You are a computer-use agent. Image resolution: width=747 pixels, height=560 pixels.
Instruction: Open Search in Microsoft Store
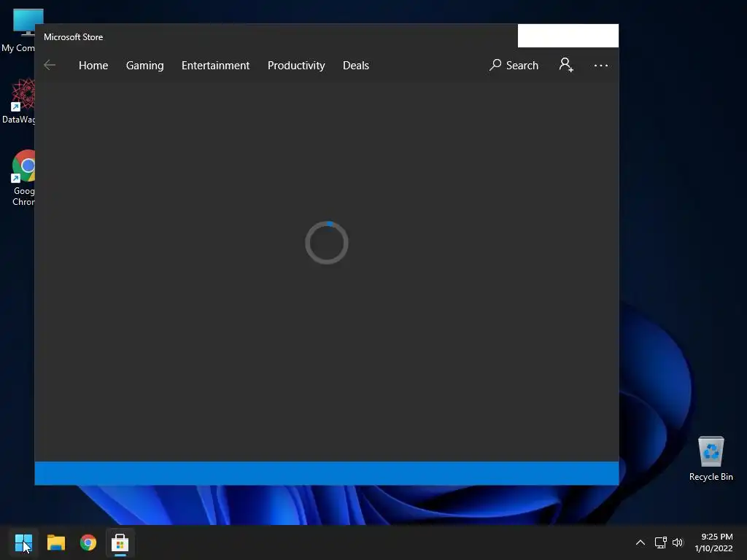pyautogui.click(x=514, y=65)
